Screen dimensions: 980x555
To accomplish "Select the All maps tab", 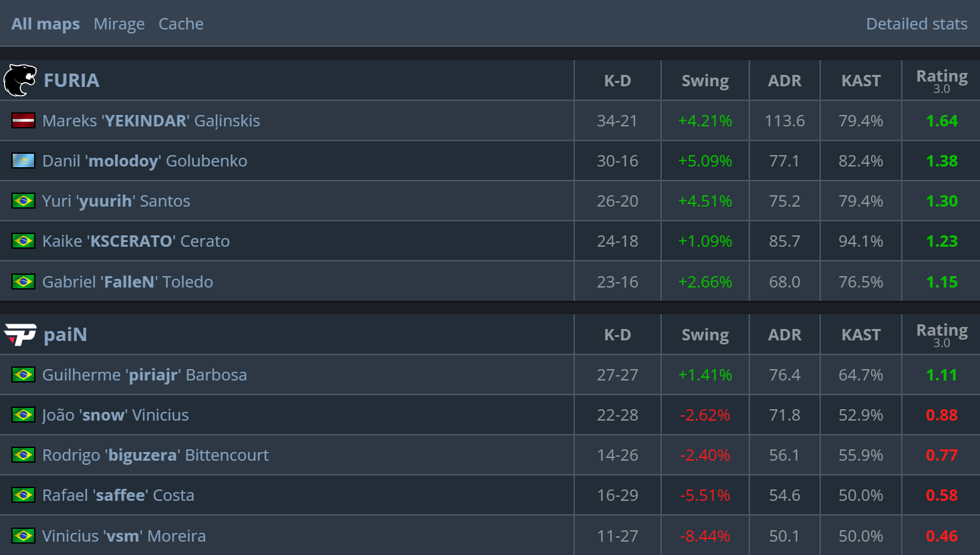I will click(45, 24).
